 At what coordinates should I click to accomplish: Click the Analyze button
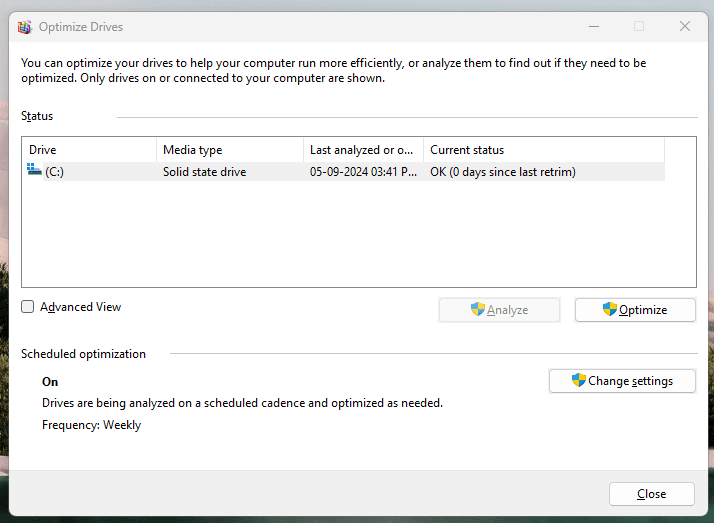[x=499, y=310]
